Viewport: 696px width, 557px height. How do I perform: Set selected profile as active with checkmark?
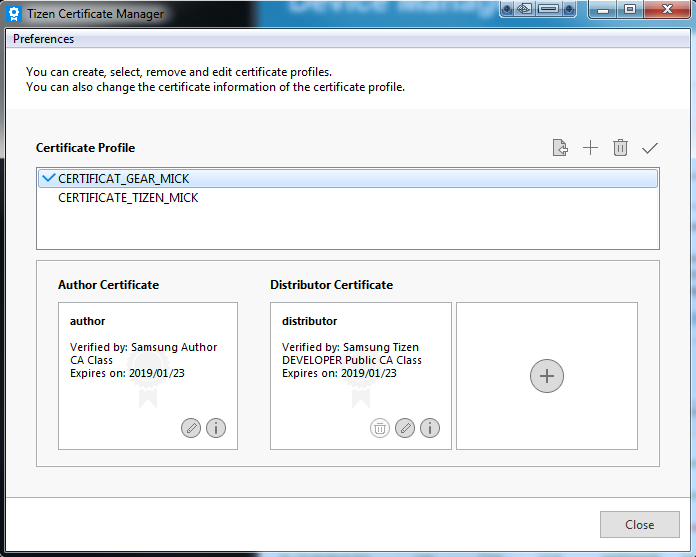[x=650, y=148]
